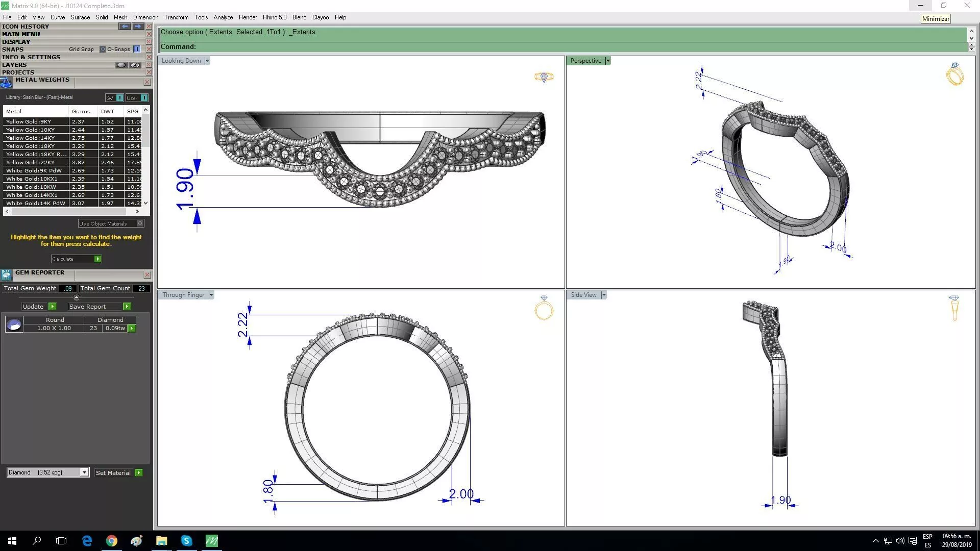The width and height of the screenshot is (980, 551).
Task: Open the Dimension menu
Action: (x=145, y=17)
